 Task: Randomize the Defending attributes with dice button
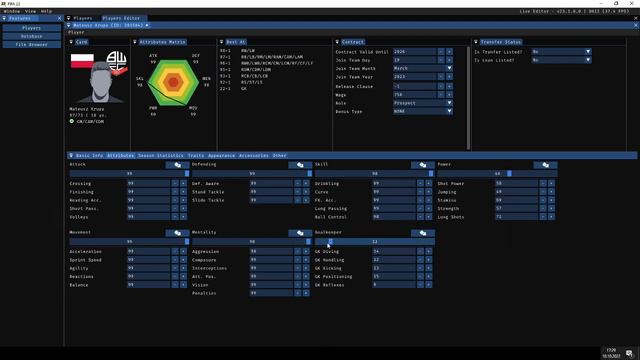point(300,165)
